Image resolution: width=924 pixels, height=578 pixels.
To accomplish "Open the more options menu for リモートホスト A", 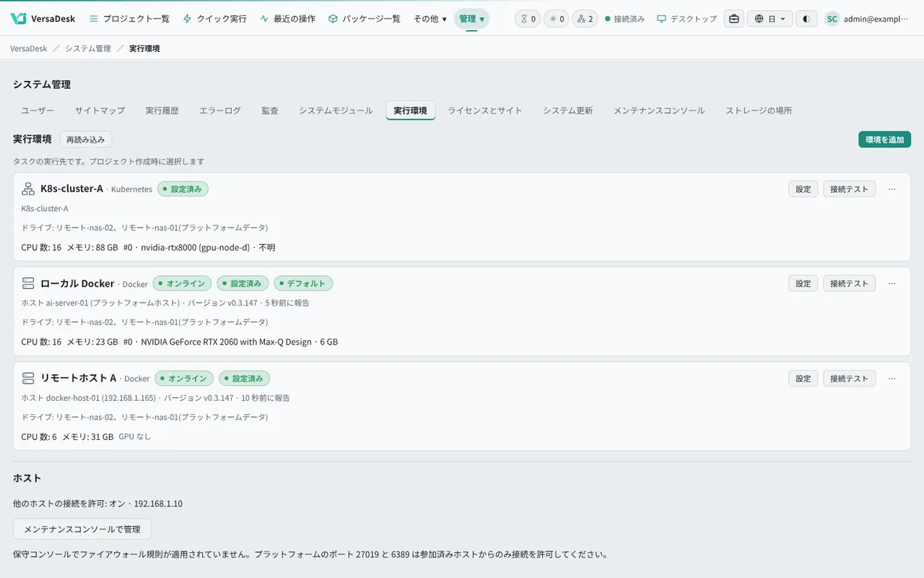I will coord(892,378).
